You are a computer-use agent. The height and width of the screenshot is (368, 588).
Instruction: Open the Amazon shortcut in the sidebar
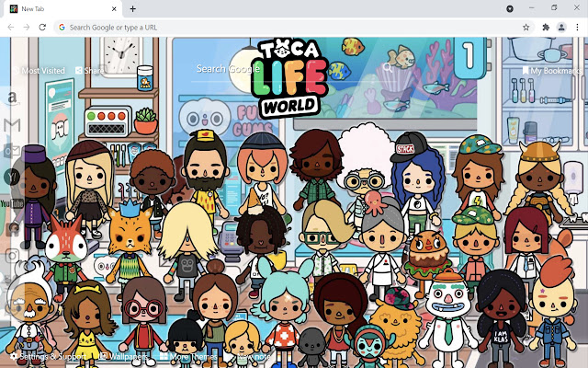(12, 98)
